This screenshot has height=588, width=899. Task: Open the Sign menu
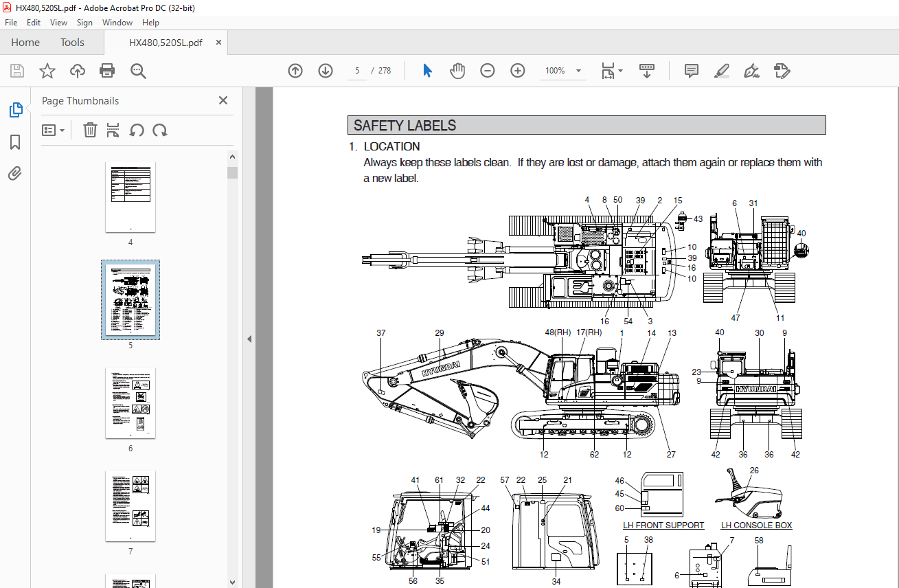tap(84, 23)
